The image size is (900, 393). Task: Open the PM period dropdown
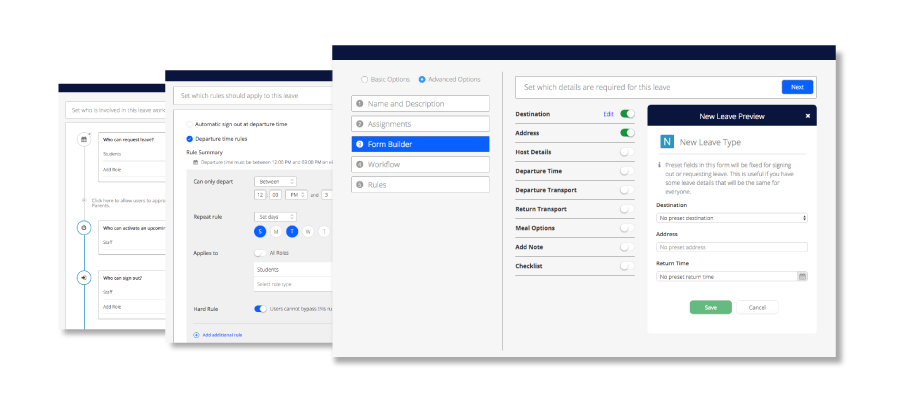(x=296, y=195)
